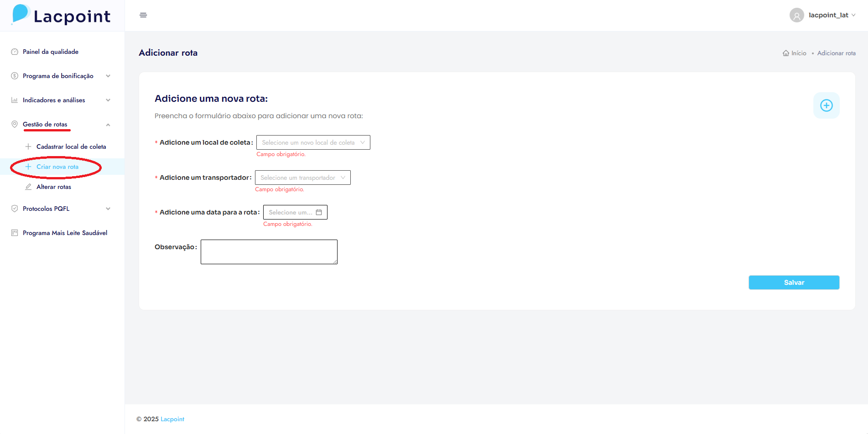Select Alterar rotas menu item

coord(54,187)
